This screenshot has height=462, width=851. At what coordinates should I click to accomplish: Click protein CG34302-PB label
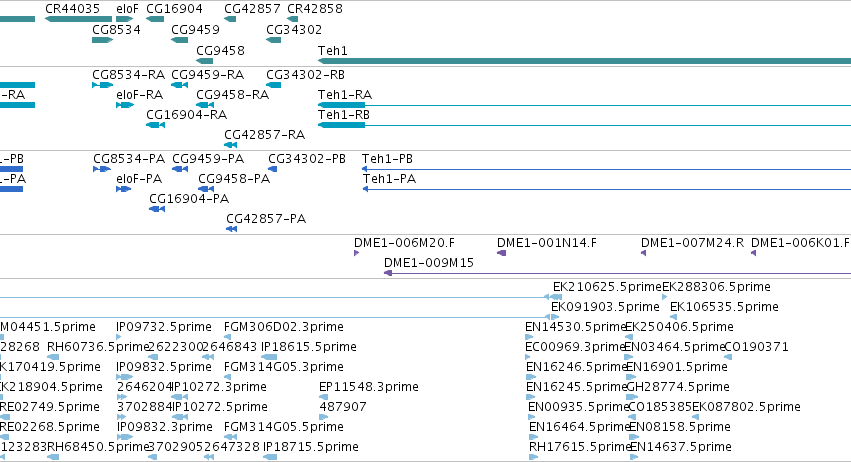click(x=307, y=159)
